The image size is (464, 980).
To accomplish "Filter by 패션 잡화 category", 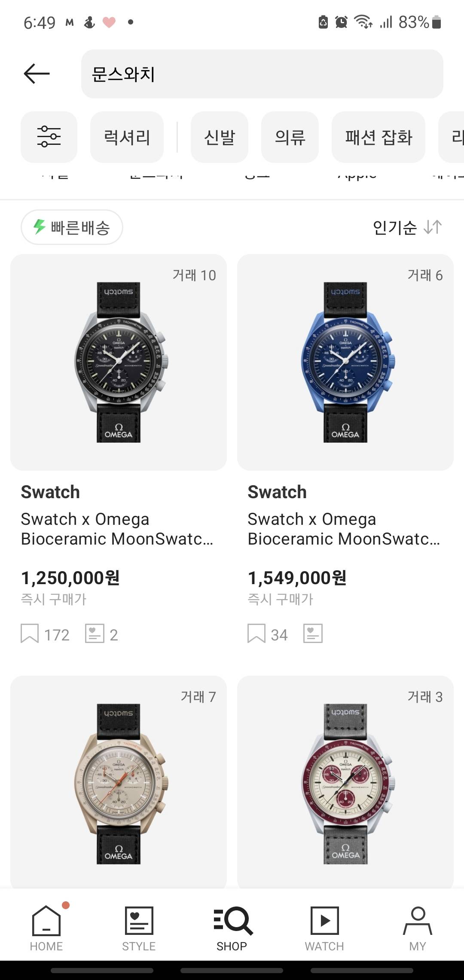I will [x=379, y=137].
